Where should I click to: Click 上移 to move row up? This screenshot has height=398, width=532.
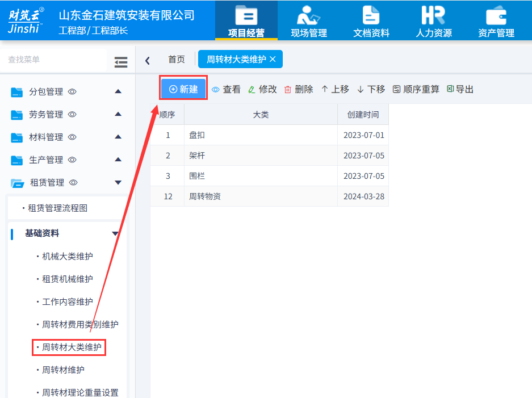pyautogui.click(x=335, y=89)
